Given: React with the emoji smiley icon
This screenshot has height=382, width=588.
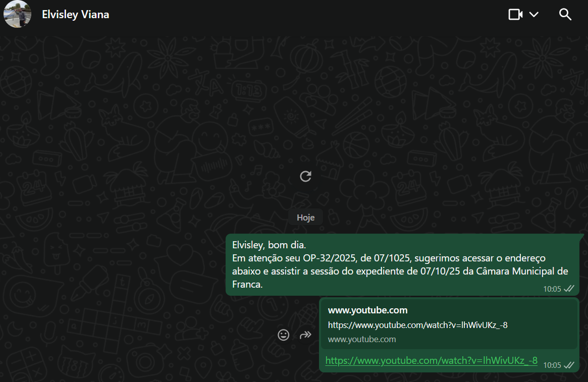Looking at the screenshot, I should pyautogui.click(x=284, y=335).
